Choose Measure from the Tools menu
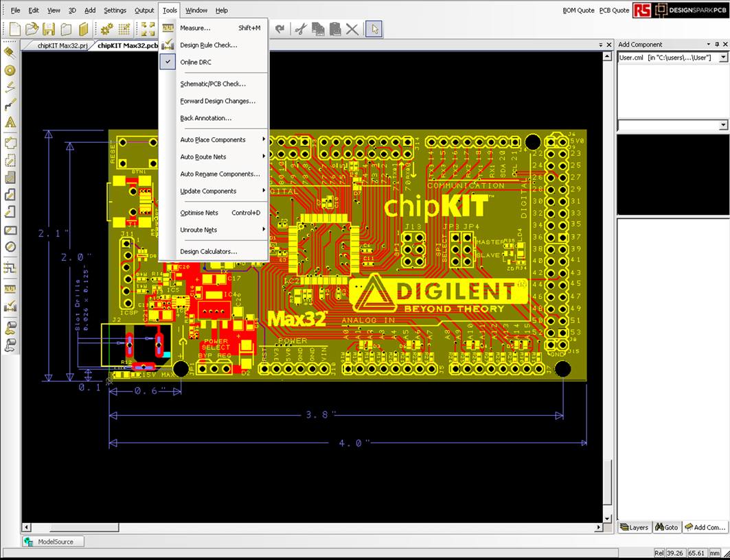730x560 pixels. 214,28
